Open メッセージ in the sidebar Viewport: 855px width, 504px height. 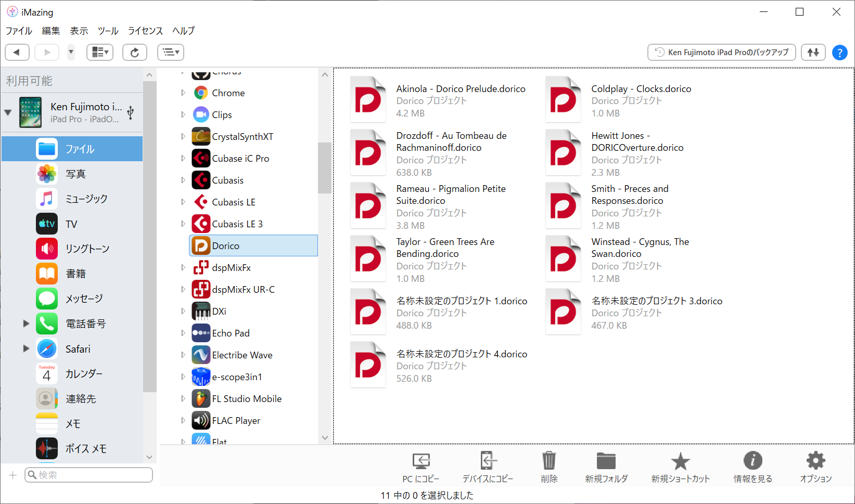[72, 299]
